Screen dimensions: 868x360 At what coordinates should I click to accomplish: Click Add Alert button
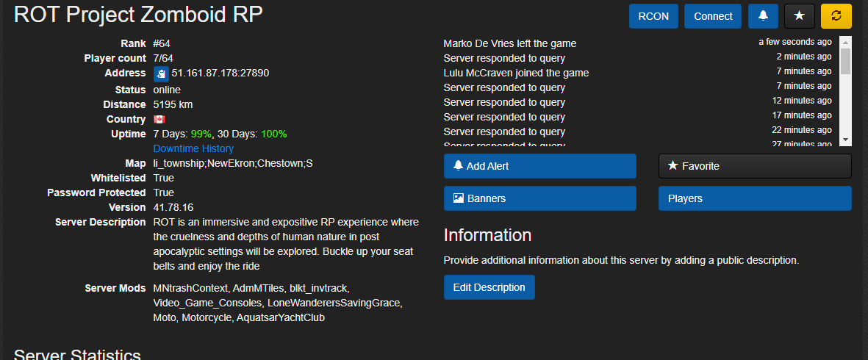[x=539, y=166]
